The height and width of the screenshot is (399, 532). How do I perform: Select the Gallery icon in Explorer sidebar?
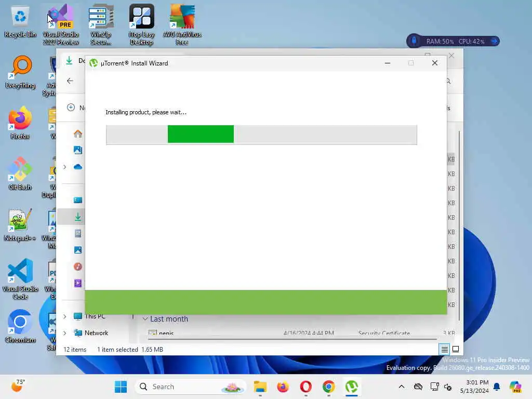tap(78, 150)
